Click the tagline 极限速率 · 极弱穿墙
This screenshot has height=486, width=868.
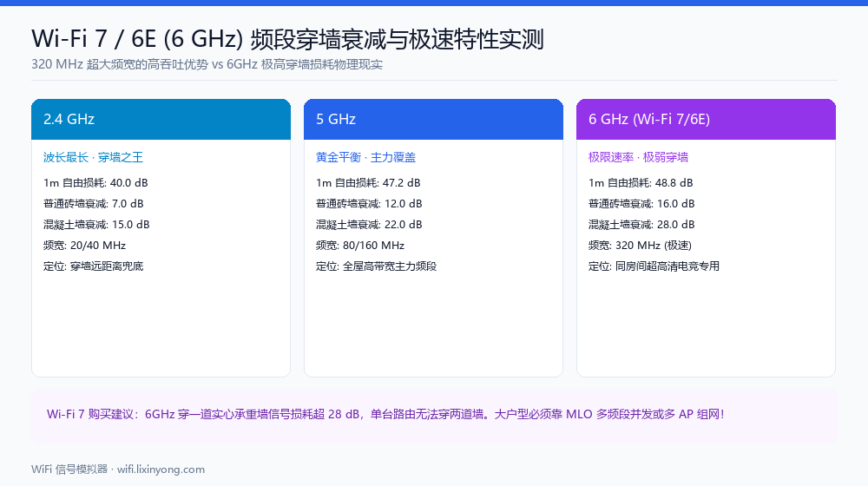(x=638, y=157)
